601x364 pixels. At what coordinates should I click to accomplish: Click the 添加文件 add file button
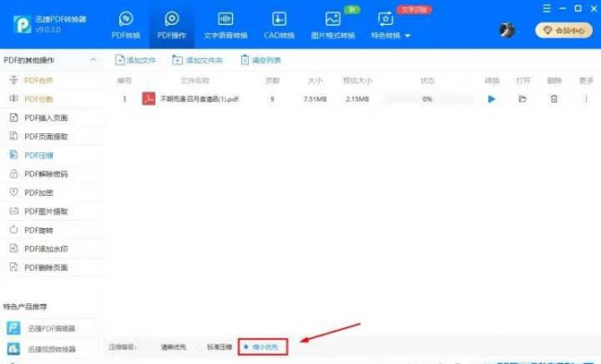[135, 60]
